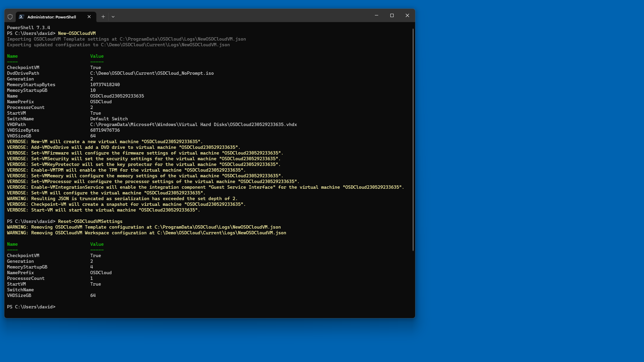Click the OSDCloud_NoPrompt.iso path value
The height and width of the screenshot is (362, 644).
click(x=152, y=73)
